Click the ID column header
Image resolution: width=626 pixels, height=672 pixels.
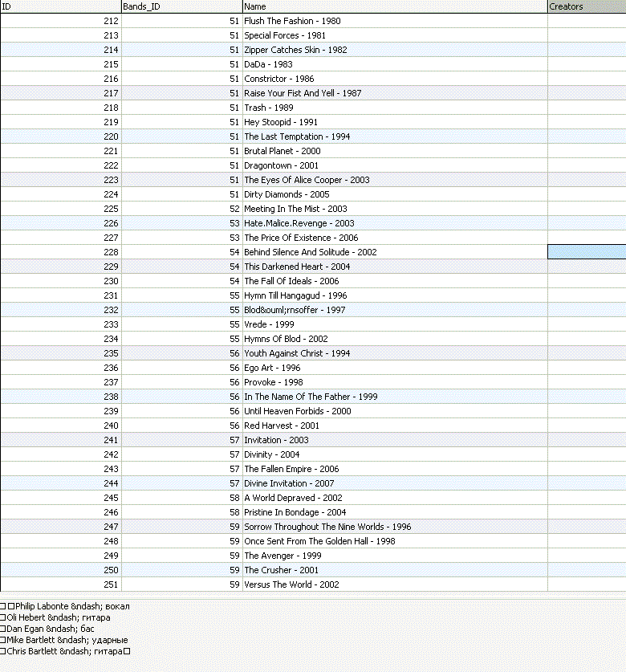pyautogui.click(x=60, y=6)
